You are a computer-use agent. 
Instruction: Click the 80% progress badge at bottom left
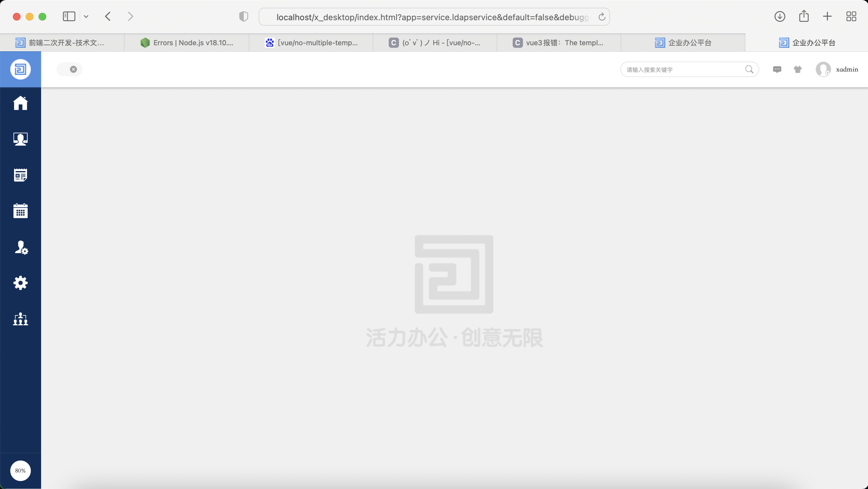20,470
